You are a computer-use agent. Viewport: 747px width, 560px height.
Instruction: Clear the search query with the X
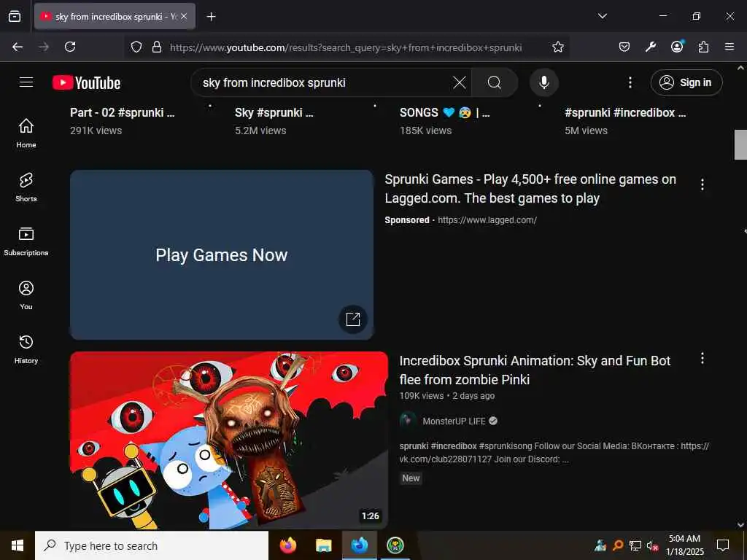tap(460, 82)
